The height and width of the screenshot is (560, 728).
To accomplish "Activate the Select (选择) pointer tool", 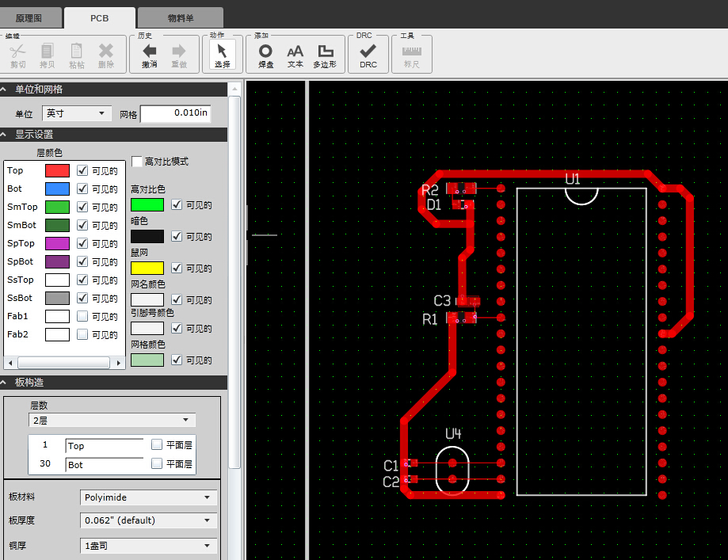I will [223, 55].
